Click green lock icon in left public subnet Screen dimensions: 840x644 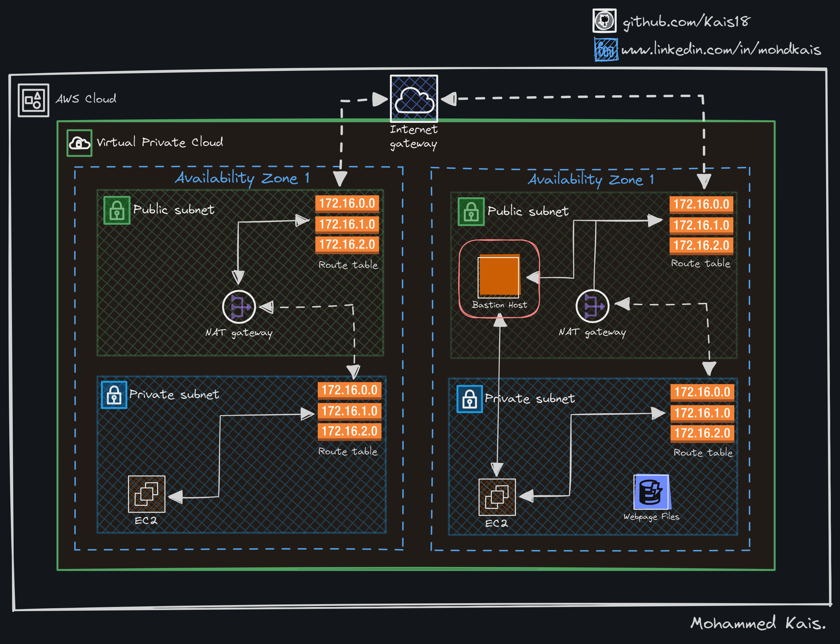pos(117,210)
